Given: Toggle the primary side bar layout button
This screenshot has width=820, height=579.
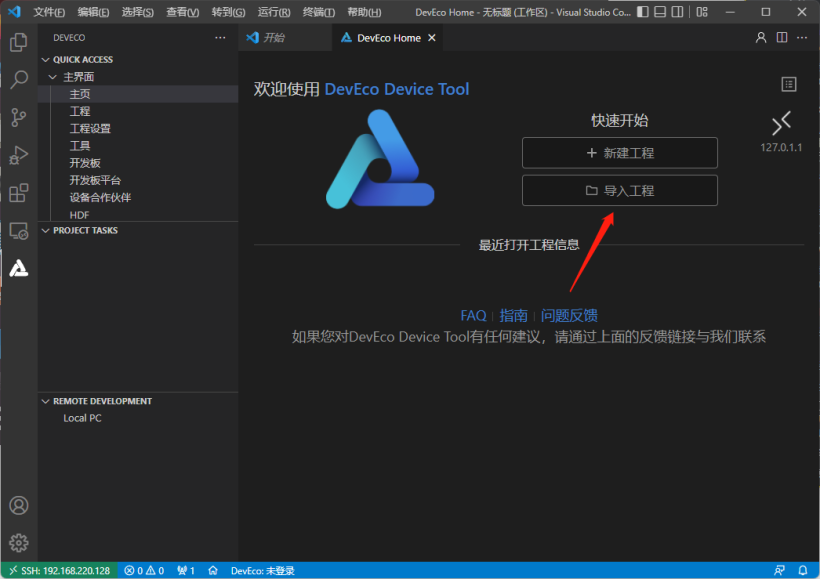Looking at the screenshot, I should [x=643, y=12].
